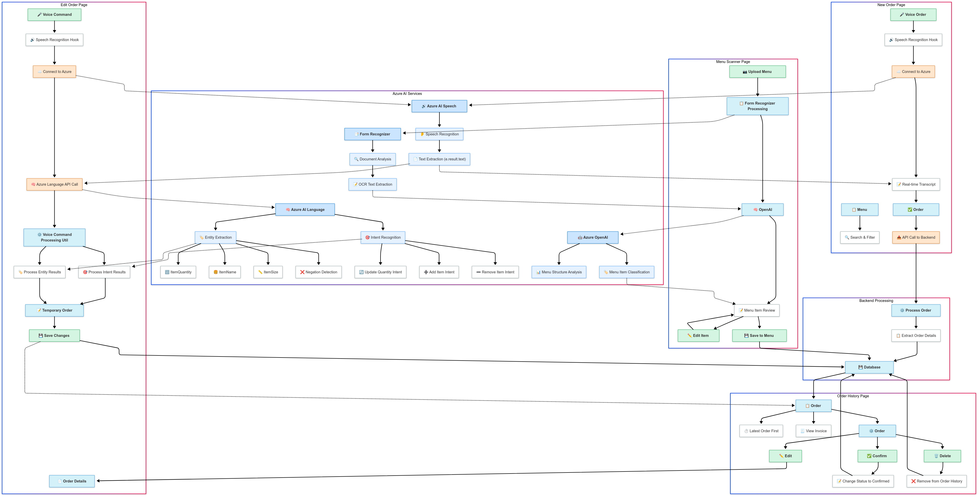Click the Azure AI Speech node
The width and height of the screenshot is (980, 497).
[x=439, y=106]
